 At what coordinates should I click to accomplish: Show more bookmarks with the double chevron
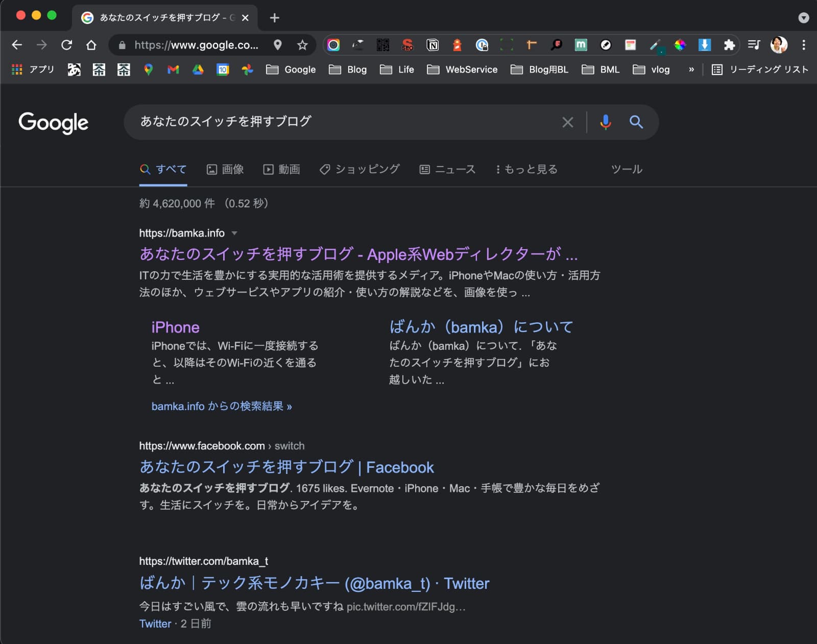[x=691, y=69]
